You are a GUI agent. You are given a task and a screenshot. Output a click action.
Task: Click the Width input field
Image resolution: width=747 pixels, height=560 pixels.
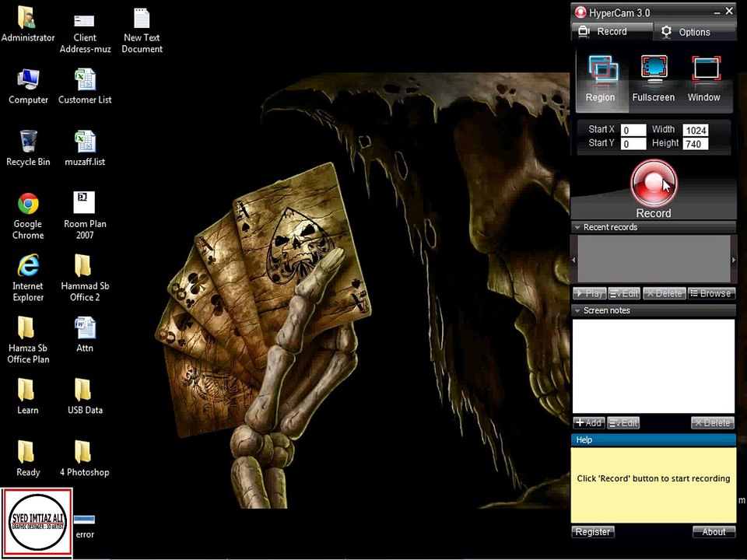click(696, 130)
